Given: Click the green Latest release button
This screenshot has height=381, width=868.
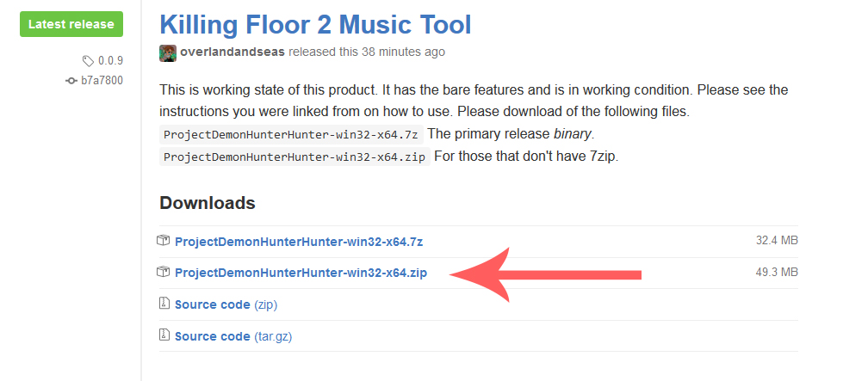Looking at the screenshot, I should (71, 24).
